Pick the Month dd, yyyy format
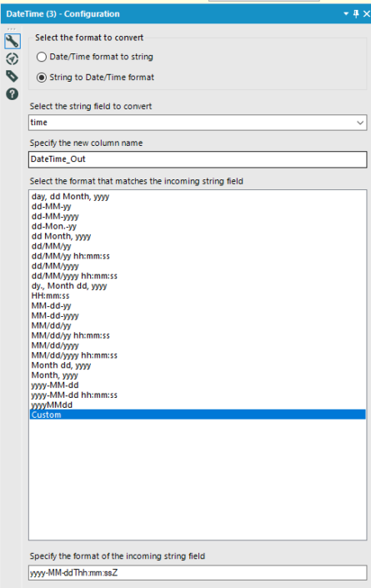 pos(61,365)
